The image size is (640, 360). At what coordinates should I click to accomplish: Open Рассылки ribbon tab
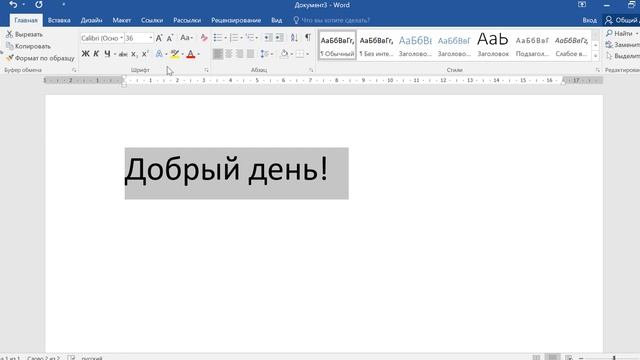click(x=187, y=20)
